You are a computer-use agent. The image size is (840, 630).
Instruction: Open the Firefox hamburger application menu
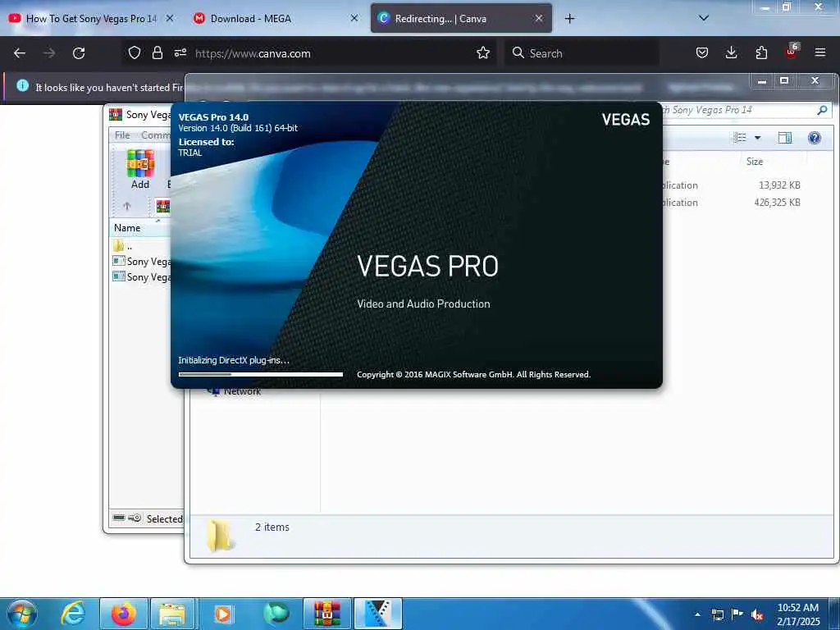820,52
